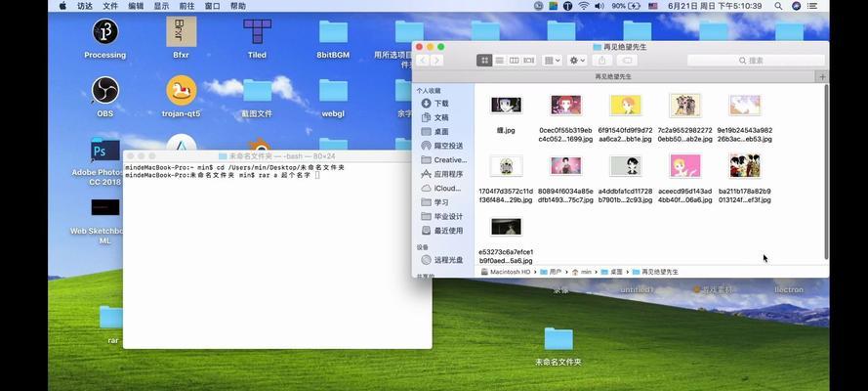The height and width of the screenshot is (391, 868).
Task: Select 远程光盘 under 设备 in sidebar
Action: (x=441, y=260)
